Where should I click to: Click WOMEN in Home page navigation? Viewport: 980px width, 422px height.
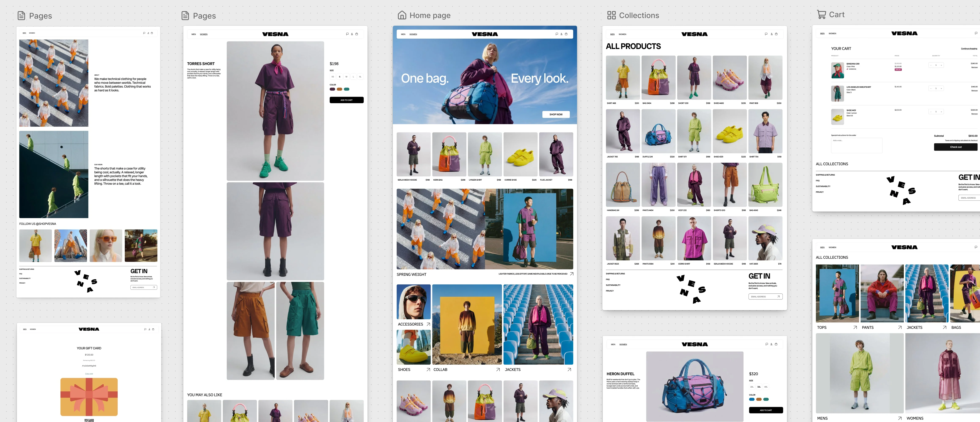coord(413,34)
